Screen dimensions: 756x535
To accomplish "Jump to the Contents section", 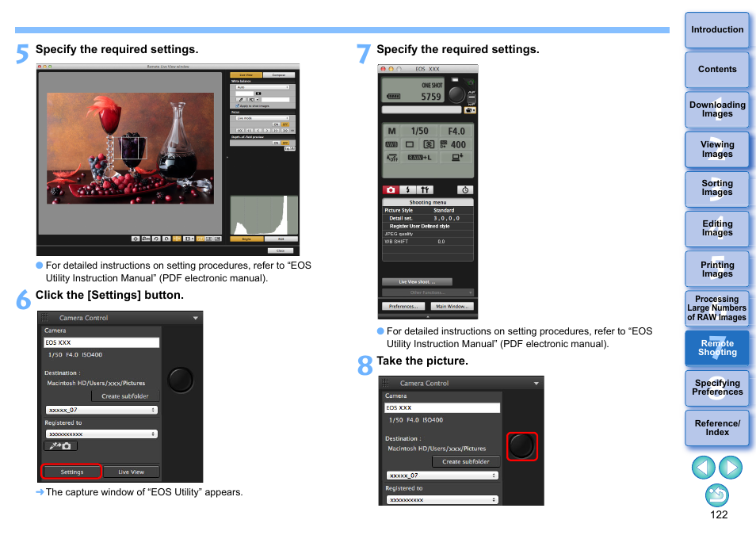I will pos(716,70).
